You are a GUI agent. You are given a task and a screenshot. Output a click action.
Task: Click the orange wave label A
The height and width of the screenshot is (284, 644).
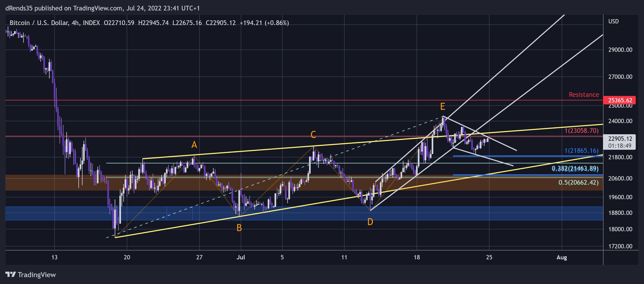194,145
